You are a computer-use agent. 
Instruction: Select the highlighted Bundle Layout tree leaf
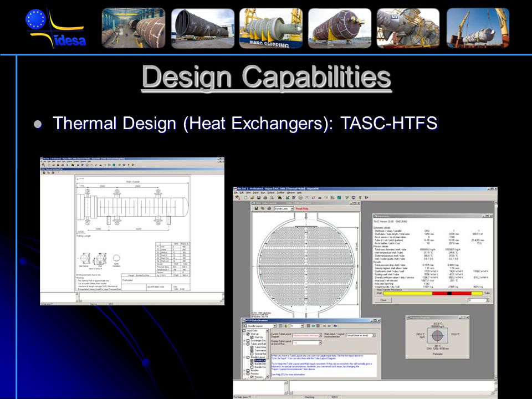(260, 360)
